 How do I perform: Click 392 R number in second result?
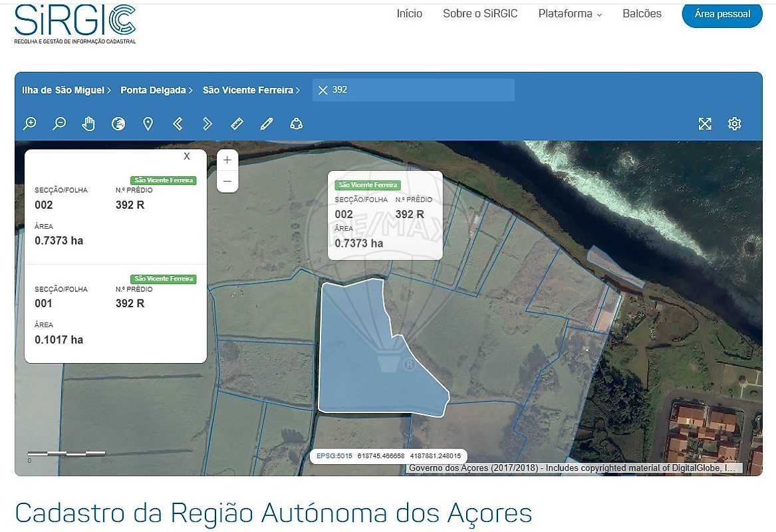pyautogui.click(x=130, y=303)
